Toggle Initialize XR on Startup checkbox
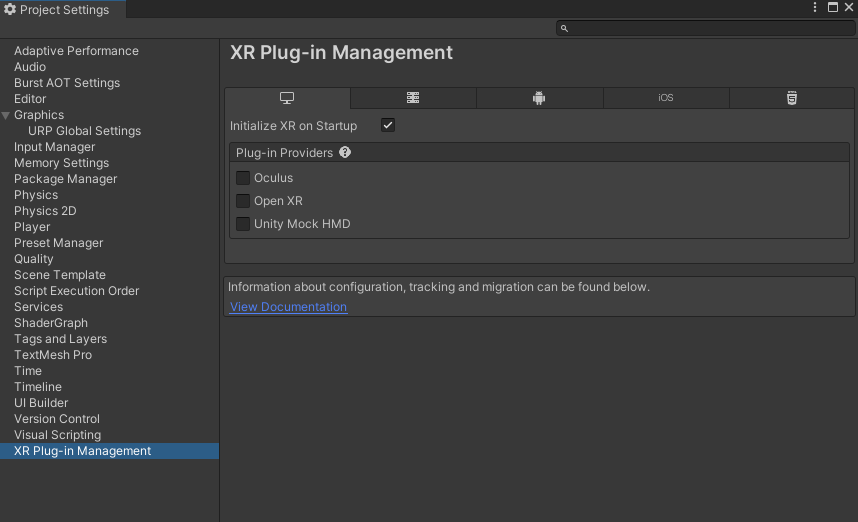858x522 pixels. click(x=388, y=125)
